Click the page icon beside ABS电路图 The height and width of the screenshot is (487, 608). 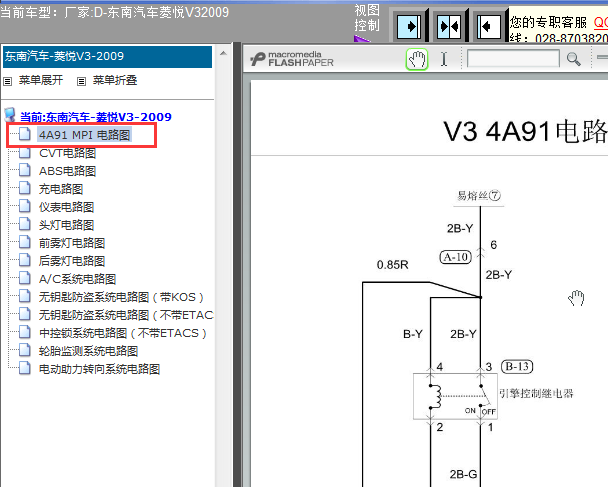click(25, 170)
